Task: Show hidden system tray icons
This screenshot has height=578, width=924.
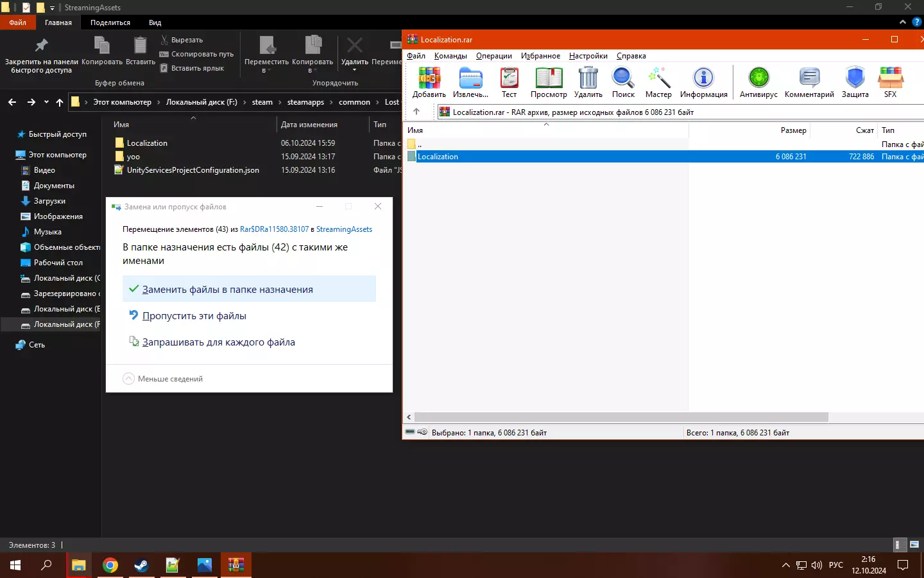Action: (785, 565)
